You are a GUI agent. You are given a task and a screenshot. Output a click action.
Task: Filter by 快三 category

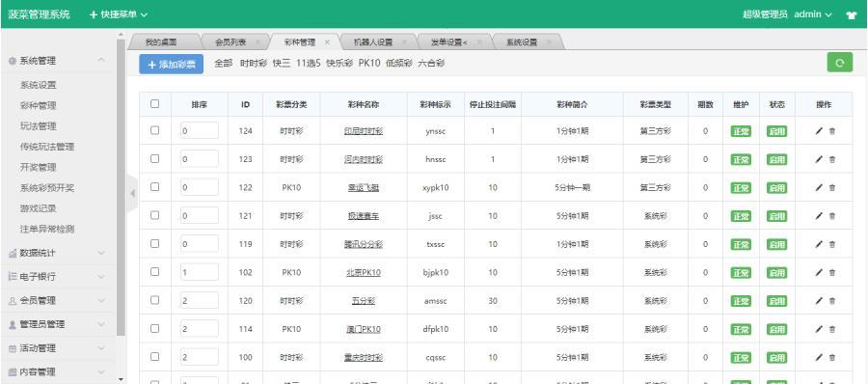tap(282, 63)
